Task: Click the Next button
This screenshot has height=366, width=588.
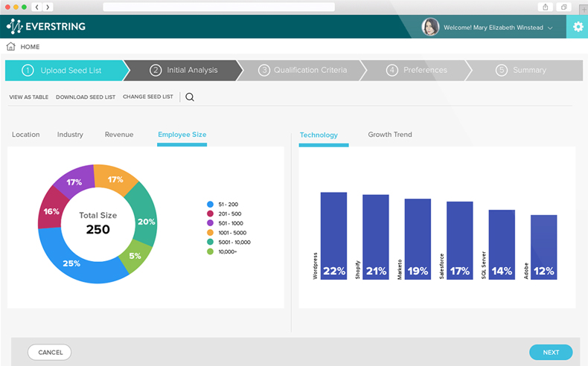Action: [x=551, y=353]
